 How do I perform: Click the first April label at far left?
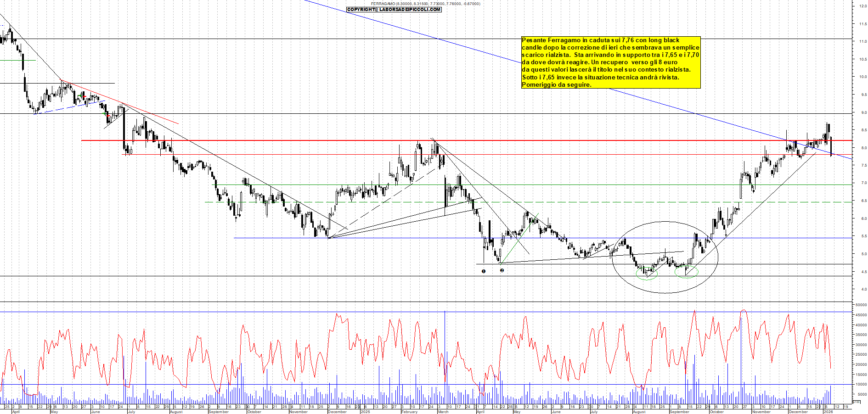16,412
